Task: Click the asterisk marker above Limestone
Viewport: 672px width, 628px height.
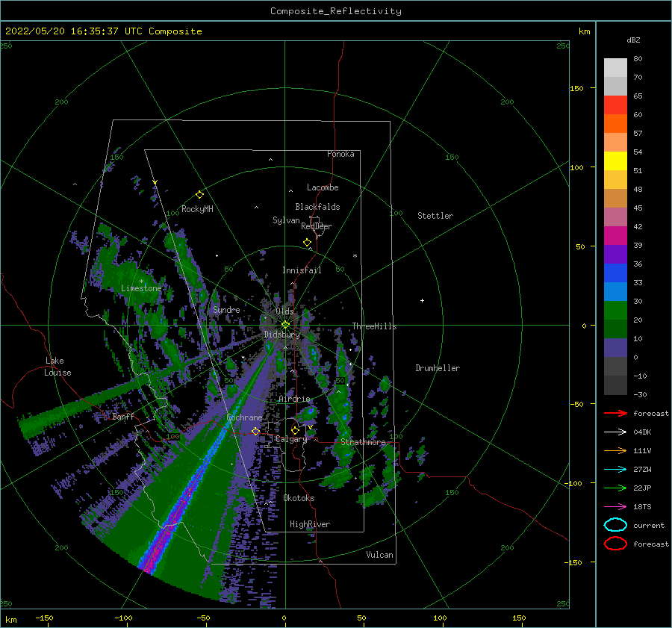Action: (141, 282)
